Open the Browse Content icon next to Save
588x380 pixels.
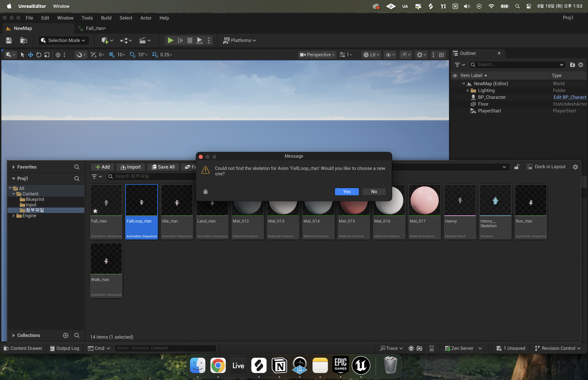pyautogui.click(x=24, y=40)
